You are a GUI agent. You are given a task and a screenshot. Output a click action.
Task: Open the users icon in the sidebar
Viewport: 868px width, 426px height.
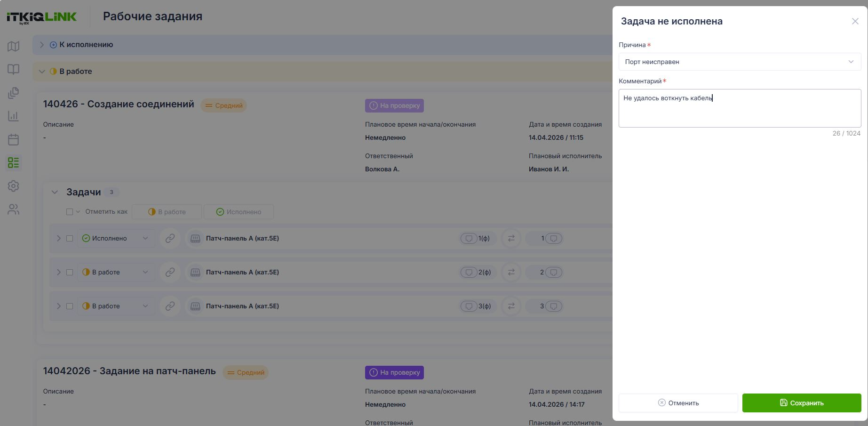pyautogui.click(x=13, y=209)
